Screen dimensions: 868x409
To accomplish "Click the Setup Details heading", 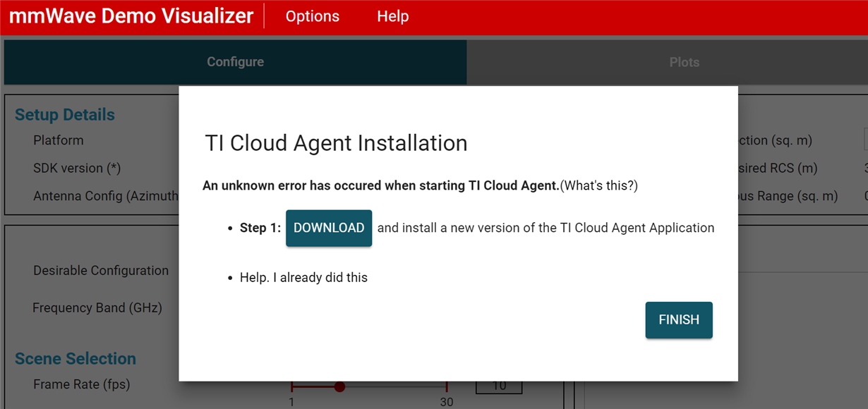I will 65,115.
